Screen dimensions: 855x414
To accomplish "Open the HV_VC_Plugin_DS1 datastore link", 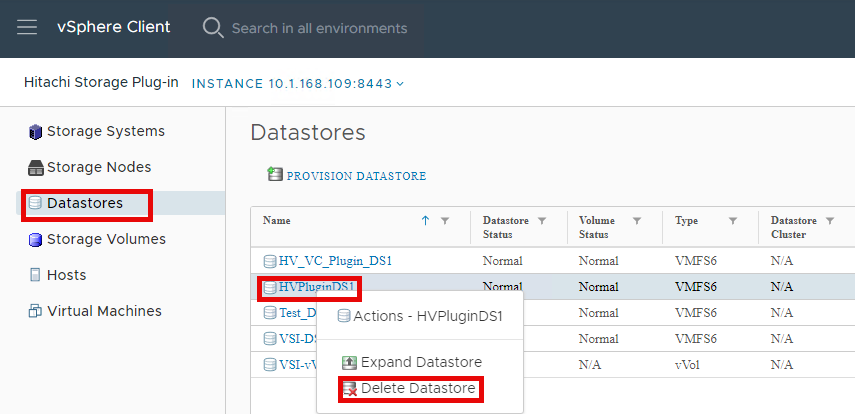I will click(x=335, y=261).
